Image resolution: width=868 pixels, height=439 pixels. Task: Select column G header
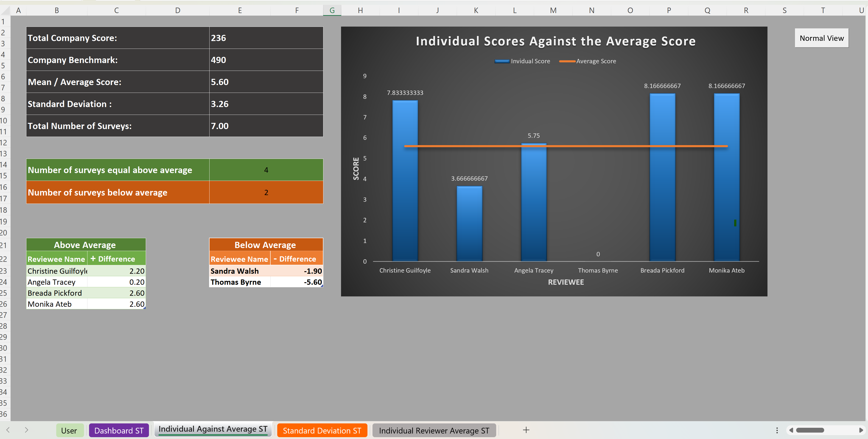point(332,11)
